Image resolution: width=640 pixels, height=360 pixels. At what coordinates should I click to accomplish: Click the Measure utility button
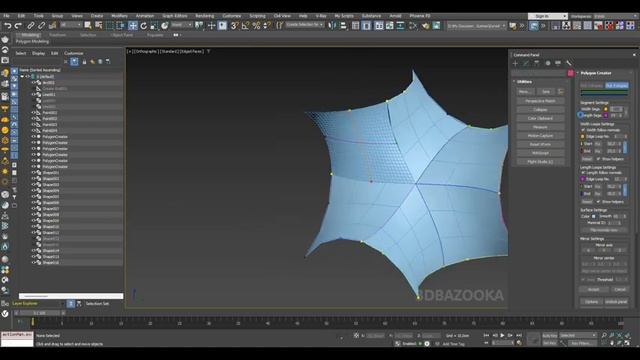pos(540,127)
